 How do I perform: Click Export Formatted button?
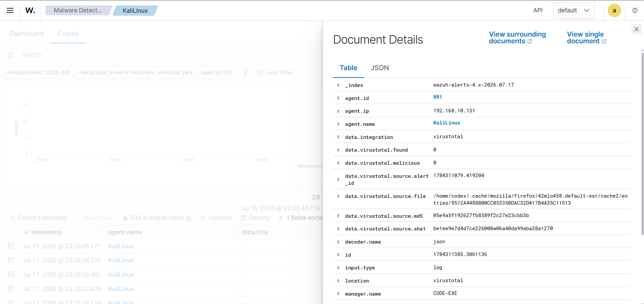coord(39,218)
